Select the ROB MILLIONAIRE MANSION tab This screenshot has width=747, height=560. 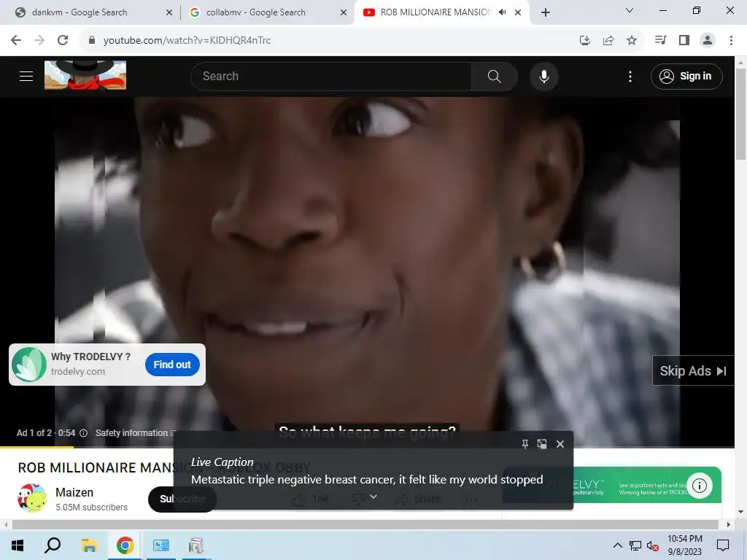435,12
